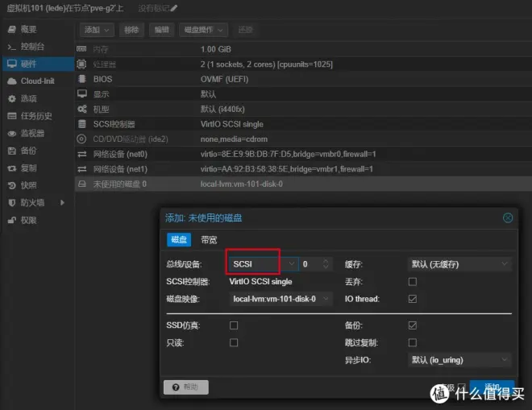The width and height of the screenshot is (532, 410).
Task: Click the 快照 snapshot history icon
Action: point(12,185)
